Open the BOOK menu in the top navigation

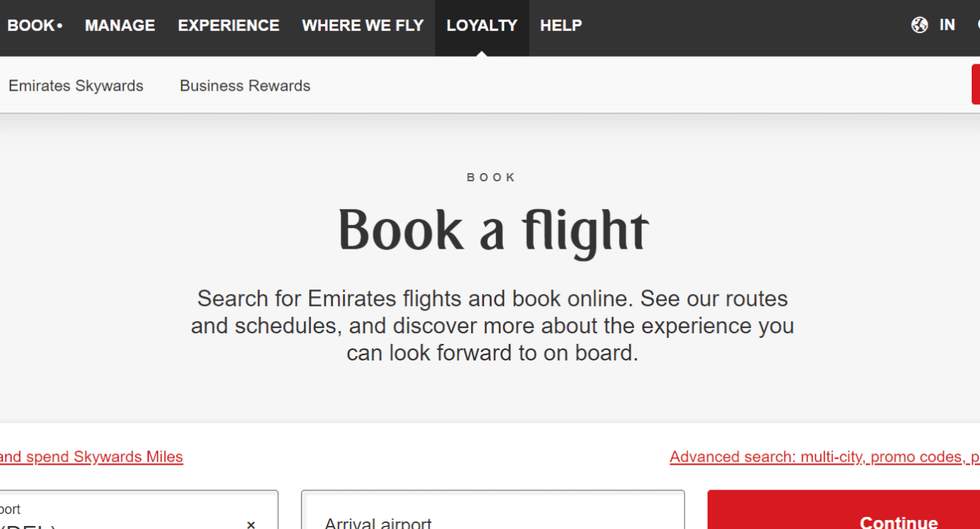[35, 25]
